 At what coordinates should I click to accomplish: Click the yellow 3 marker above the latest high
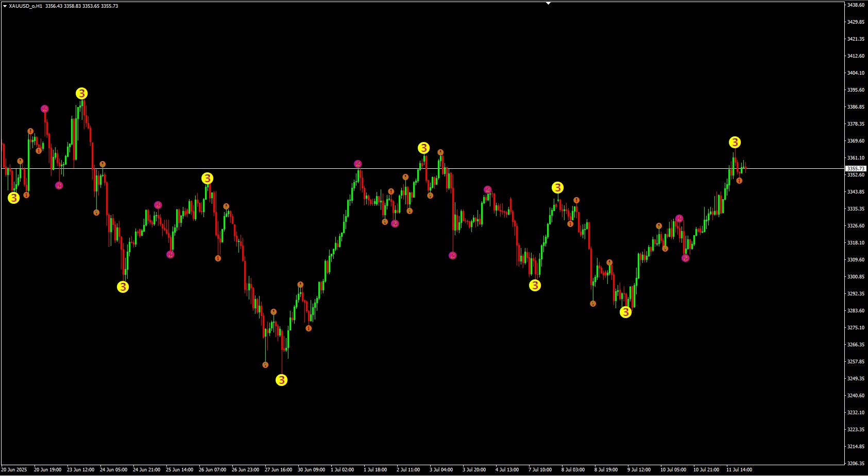[x=735, y=143]
